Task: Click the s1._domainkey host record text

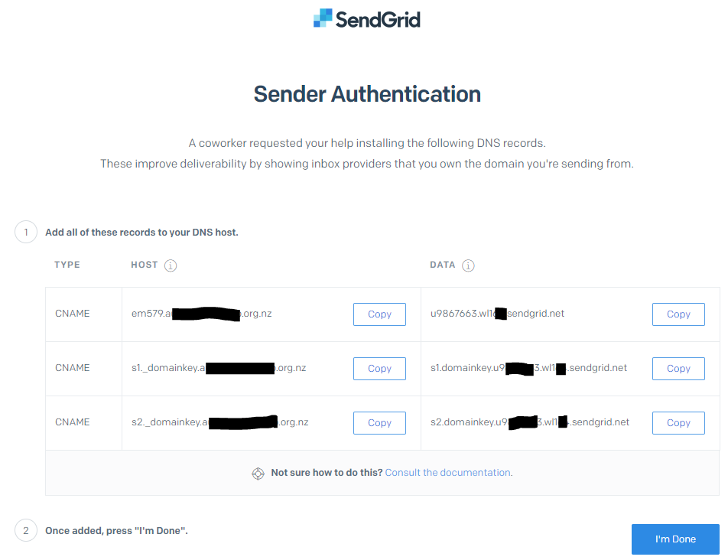Action: tap(218, 368)
